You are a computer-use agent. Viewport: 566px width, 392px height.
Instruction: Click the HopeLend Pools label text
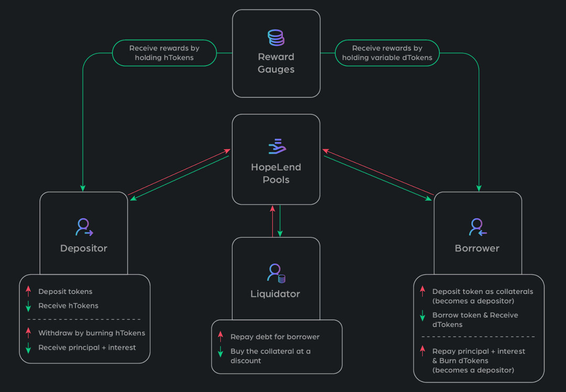pyautogui.click(x=276, y=173)
